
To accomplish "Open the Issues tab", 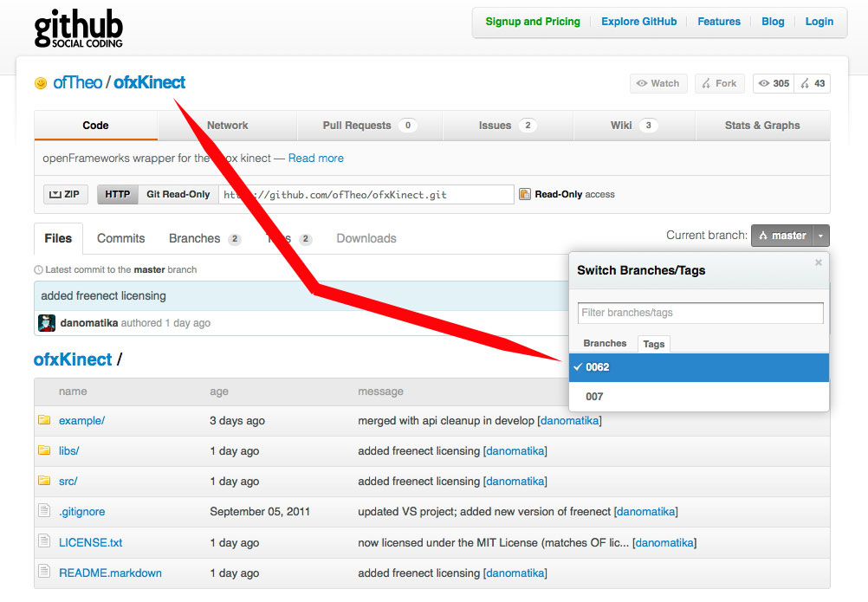I will (x=507, y=126).
